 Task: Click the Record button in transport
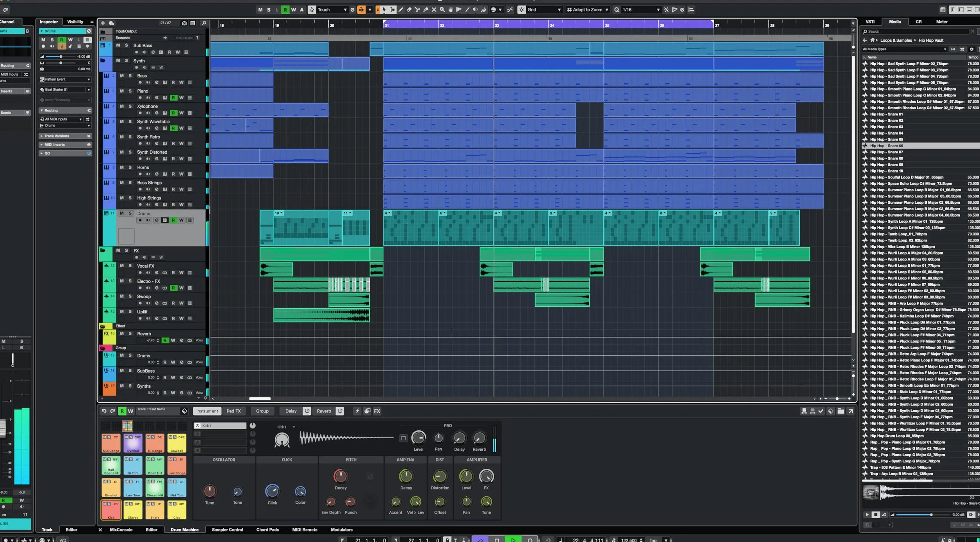tap(530, 540)
